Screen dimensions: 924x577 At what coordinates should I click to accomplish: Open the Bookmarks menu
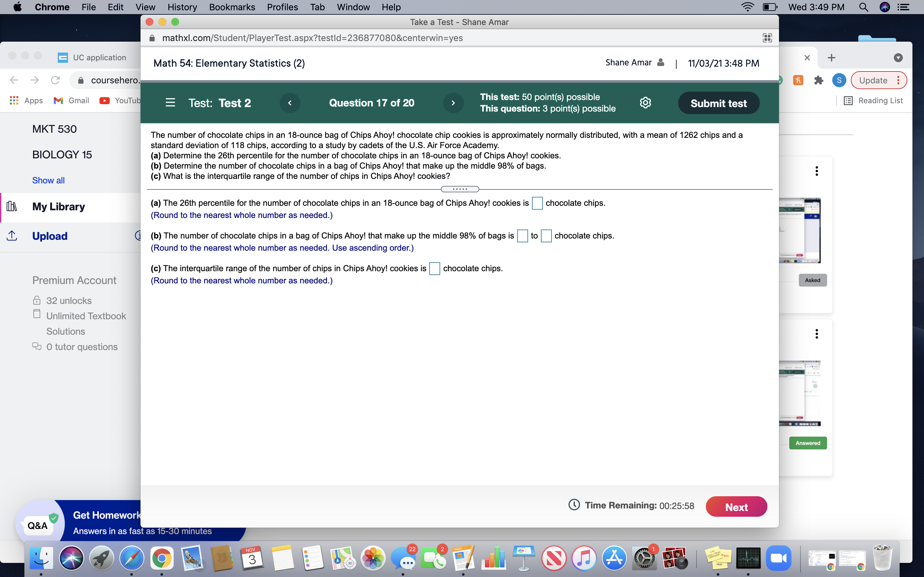pyautogui.click(x=232, y=7)
